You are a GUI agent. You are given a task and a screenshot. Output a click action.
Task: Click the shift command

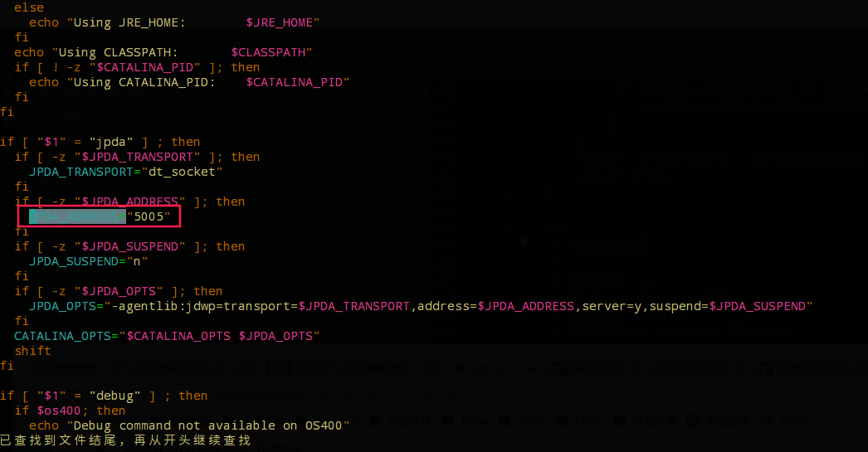[32, 351]
